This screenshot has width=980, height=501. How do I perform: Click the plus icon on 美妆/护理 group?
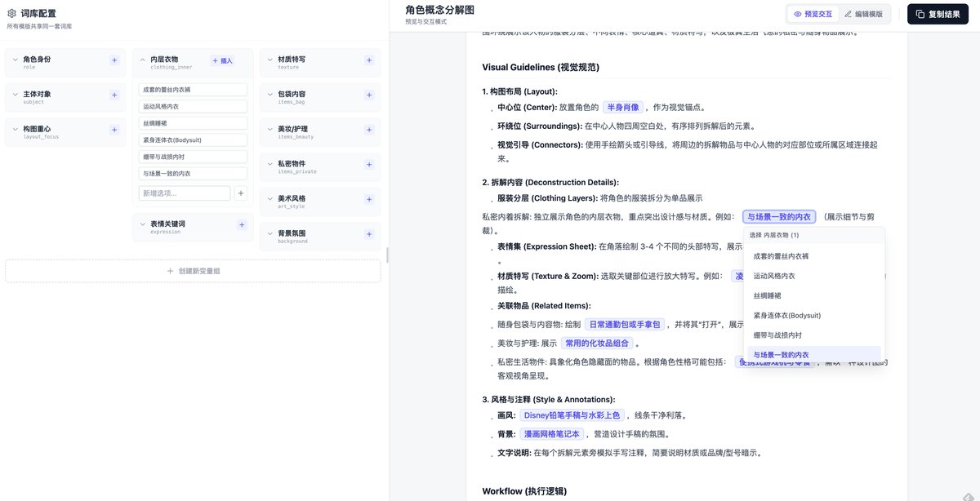click(x=369, y=130)
